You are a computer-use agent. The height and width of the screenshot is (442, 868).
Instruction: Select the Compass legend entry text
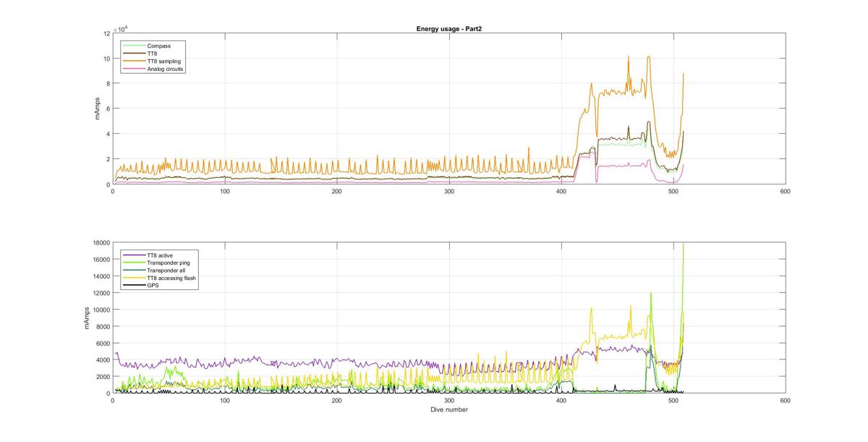158,46
